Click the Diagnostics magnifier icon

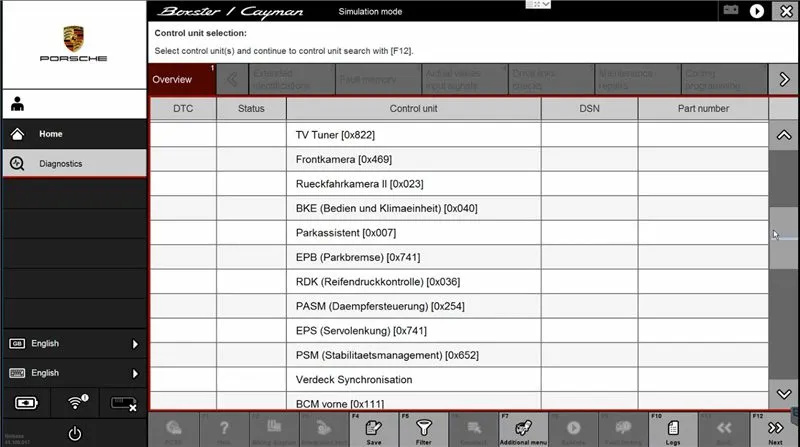[17, 163]
